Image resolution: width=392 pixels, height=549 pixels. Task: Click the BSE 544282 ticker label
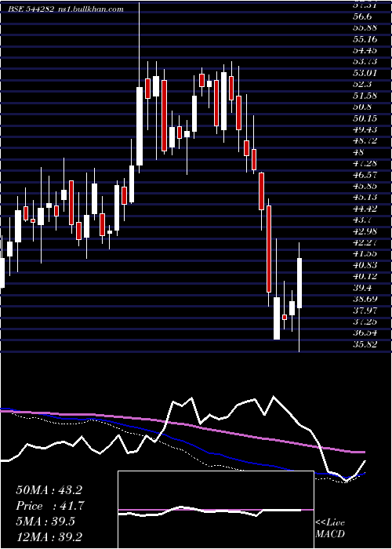[x=31, y=9]
